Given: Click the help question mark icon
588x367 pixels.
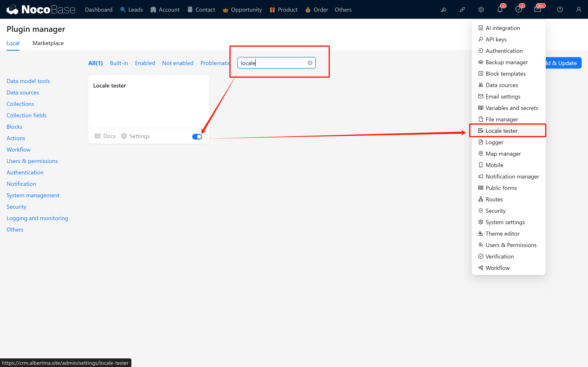Looking at the screenshot, I should pyautogui.click(x=560, y=10).
